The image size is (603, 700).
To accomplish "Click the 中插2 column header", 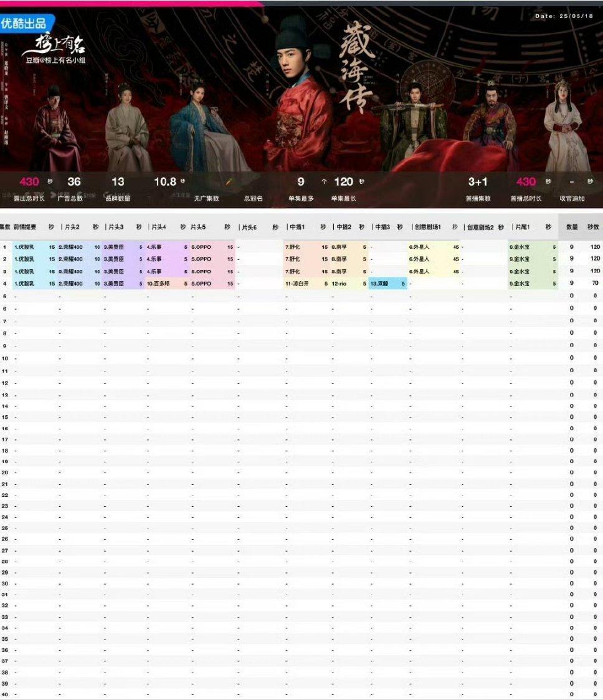I will click(344, 227).
